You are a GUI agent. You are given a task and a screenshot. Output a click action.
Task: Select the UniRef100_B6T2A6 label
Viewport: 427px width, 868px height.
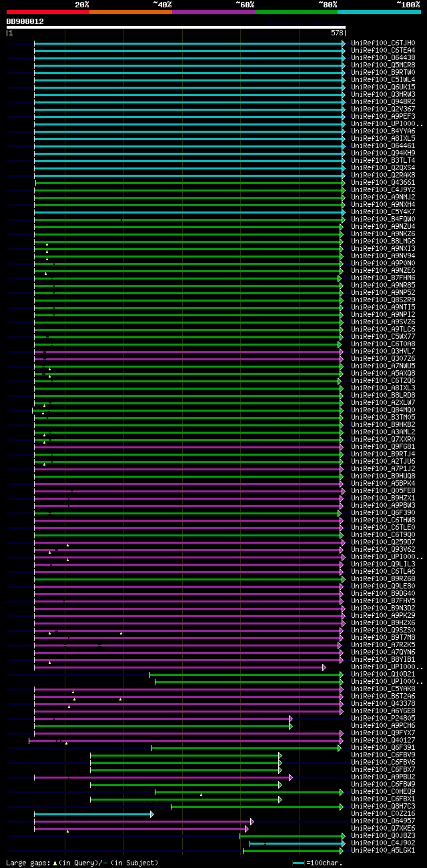point(383,696)
